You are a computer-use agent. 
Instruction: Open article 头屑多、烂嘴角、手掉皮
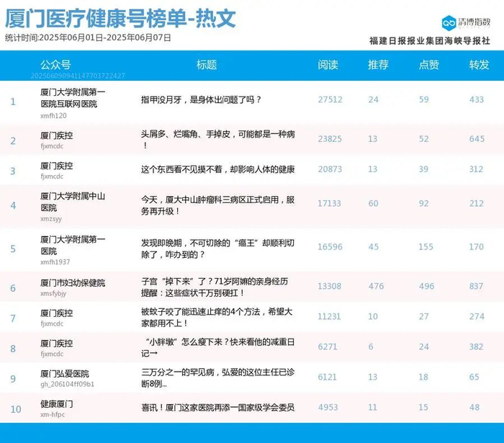(218, 140)
